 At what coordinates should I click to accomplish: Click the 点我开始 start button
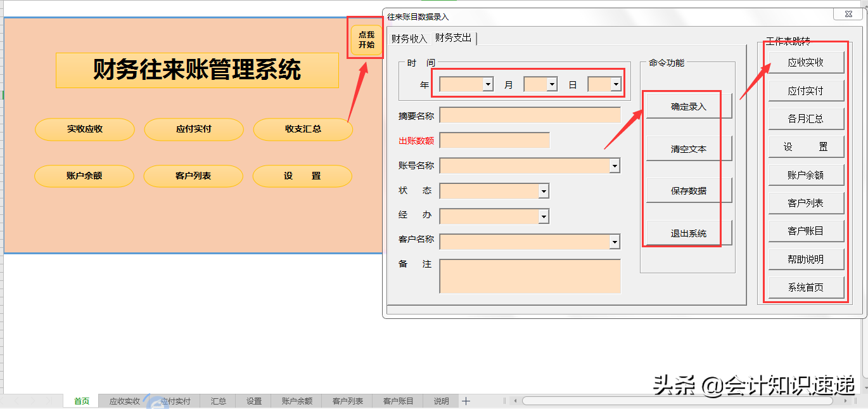(365, 39)
